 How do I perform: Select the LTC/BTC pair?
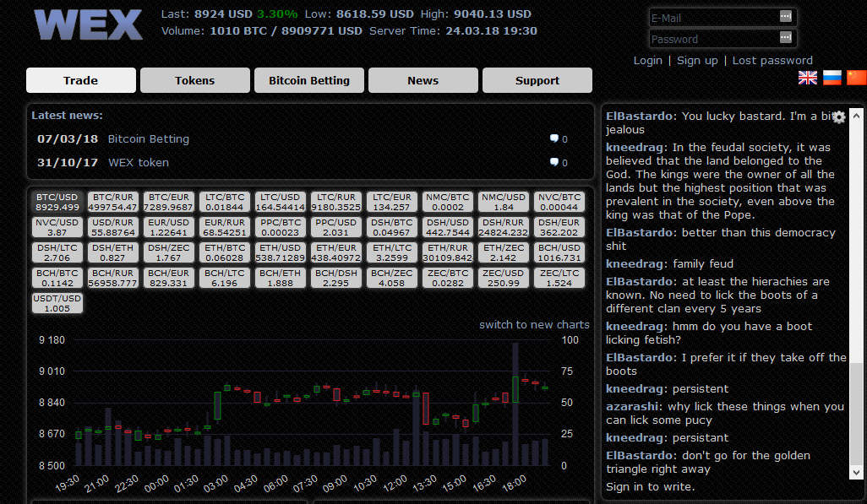pos(225,202)
